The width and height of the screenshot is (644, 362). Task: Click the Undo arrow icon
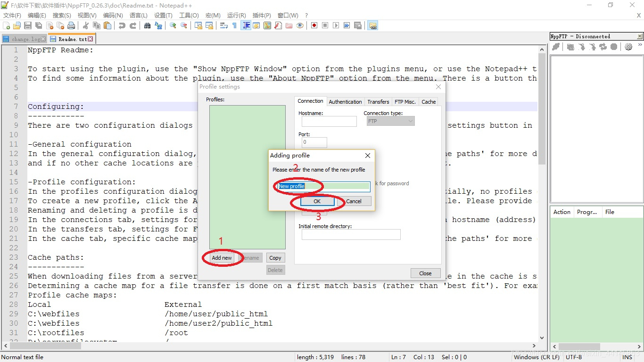[x=122, y=25]
